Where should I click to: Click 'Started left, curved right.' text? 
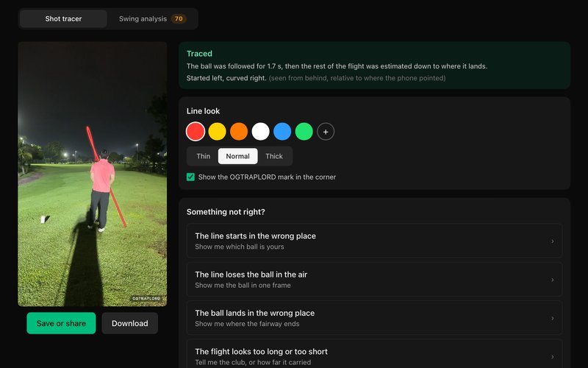pos(226,78)
